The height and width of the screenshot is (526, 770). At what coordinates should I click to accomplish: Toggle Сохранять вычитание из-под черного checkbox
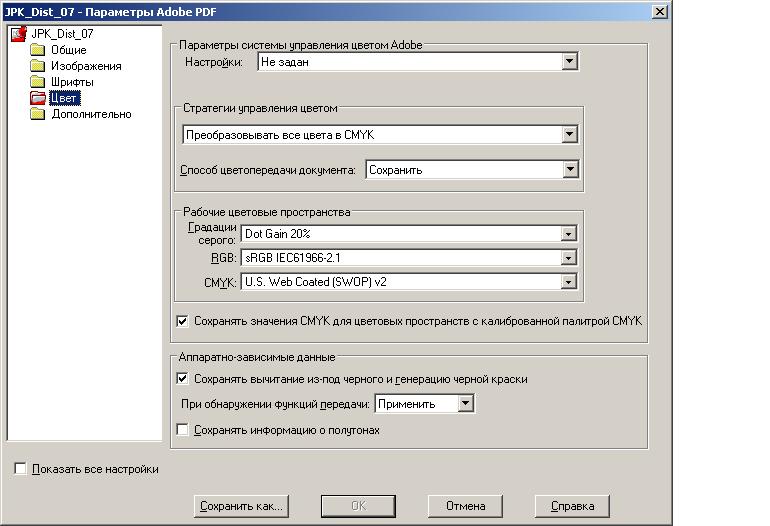[182, 379]
